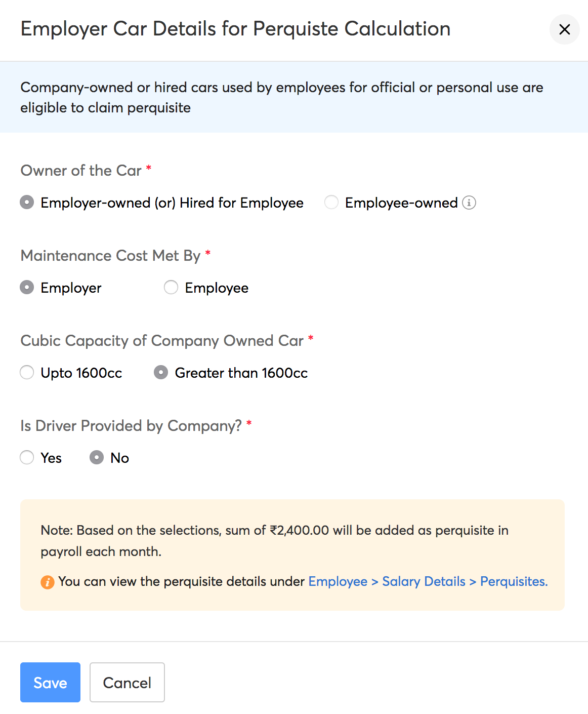This screenshot has width=588, height=714.
Task: Click the orange info icon in the note
Action: (47, 582)
